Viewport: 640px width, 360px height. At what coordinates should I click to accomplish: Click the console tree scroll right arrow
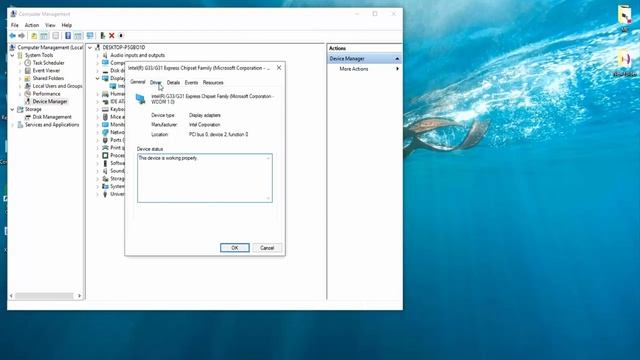(x=79, y=296)
